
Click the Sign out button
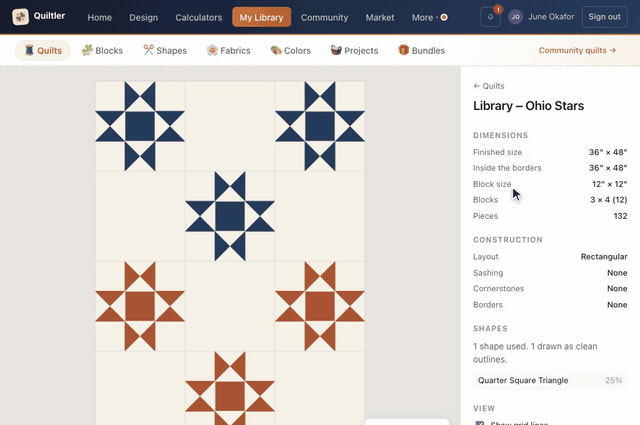pyautogui.click(x=604, y=17)
